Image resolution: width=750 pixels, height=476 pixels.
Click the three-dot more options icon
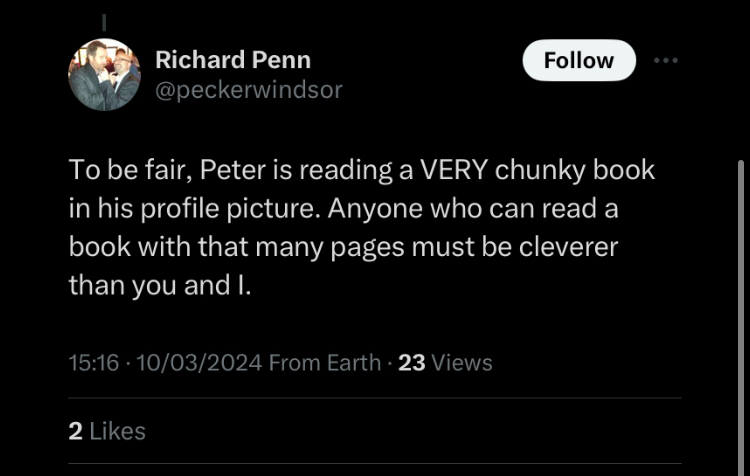click(x=665, y=60)
